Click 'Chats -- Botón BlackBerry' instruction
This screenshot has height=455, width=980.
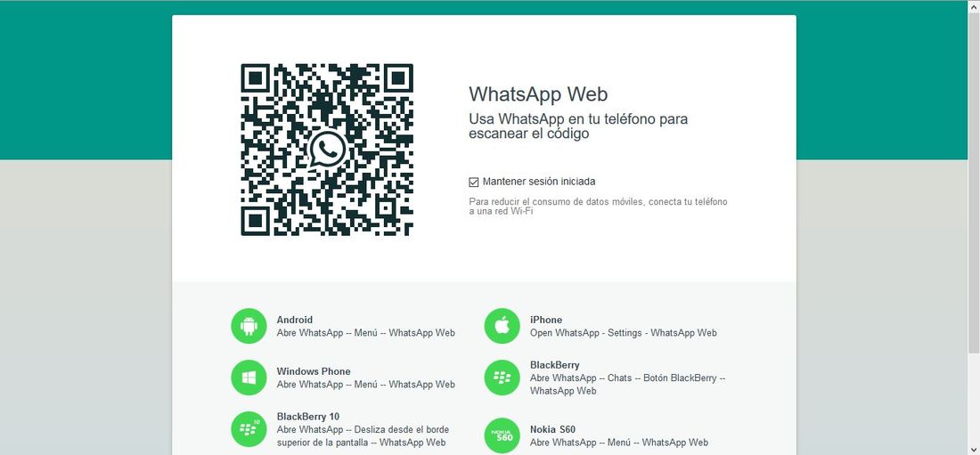[x=627, y=385]
